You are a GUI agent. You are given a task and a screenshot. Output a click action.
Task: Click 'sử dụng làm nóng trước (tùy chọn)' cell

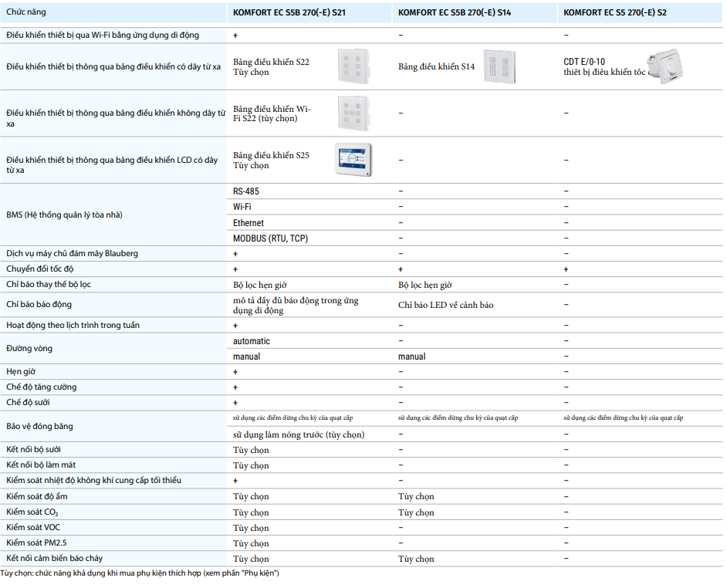(299, 434)
